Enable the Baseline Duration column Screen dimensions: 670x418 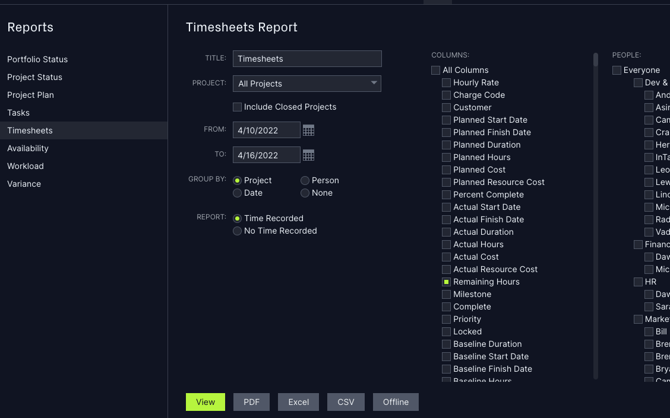[x=446, y=344]
